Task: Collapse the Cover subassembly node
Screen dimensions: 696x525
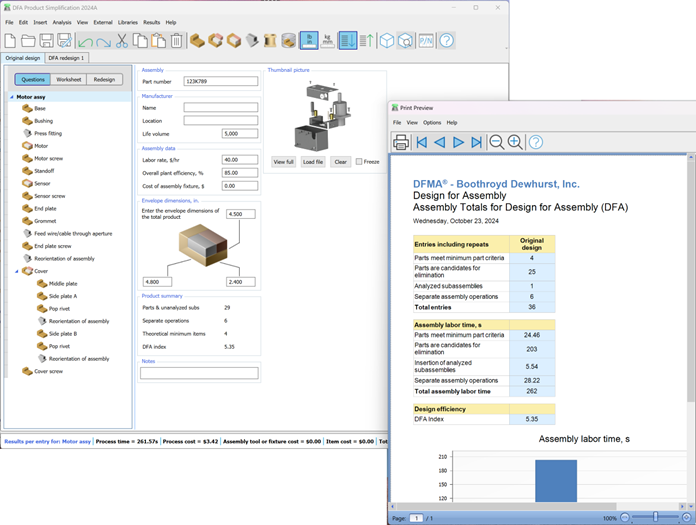Action: point(17,271)
